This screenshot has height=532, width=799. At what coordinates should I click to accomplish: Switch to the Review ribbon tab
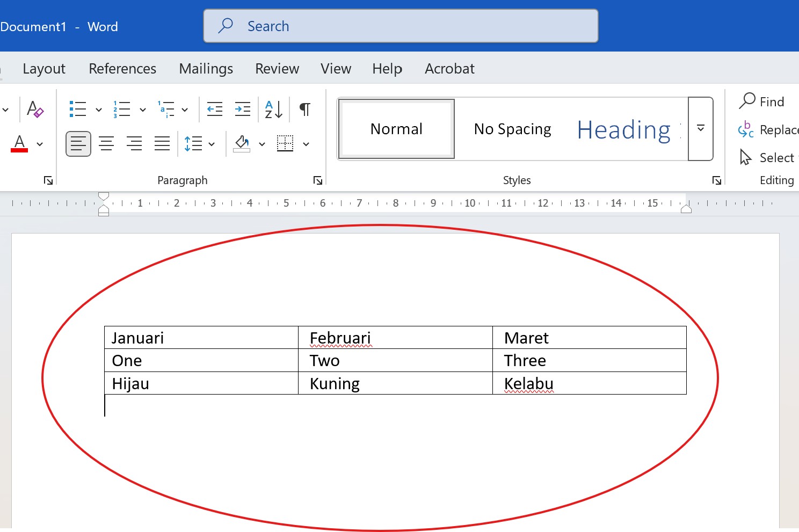(277, 69)
